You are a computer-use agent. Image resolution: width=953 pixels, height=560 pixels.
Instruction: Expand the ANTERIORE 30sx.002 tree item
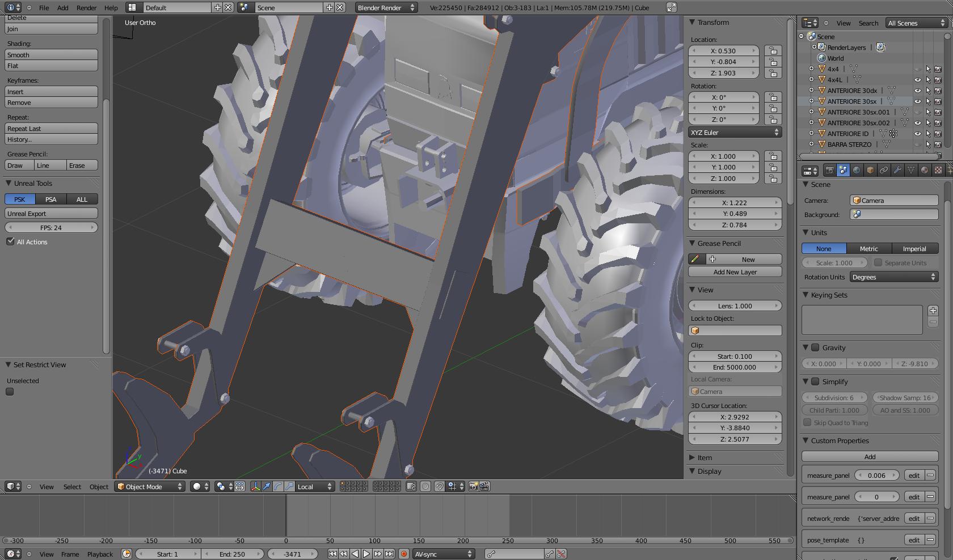click(811, 123)
